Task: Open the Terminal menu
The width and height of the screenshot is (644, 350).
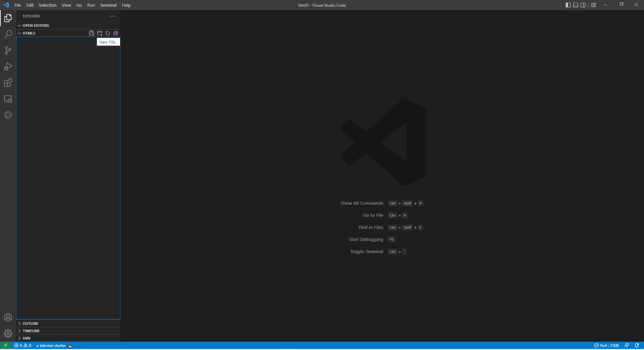Action: click(108, 5)
